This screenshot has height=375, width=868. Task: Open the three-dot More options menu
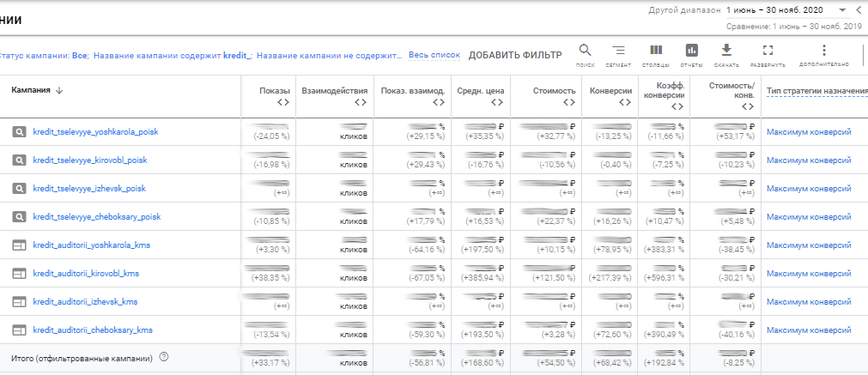pos(823,51)
